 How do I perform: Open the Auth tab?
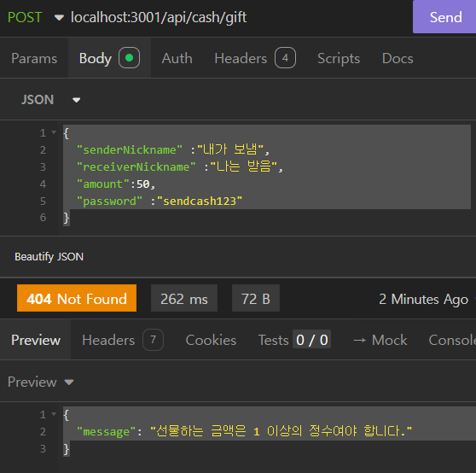[x=177, y=58]
